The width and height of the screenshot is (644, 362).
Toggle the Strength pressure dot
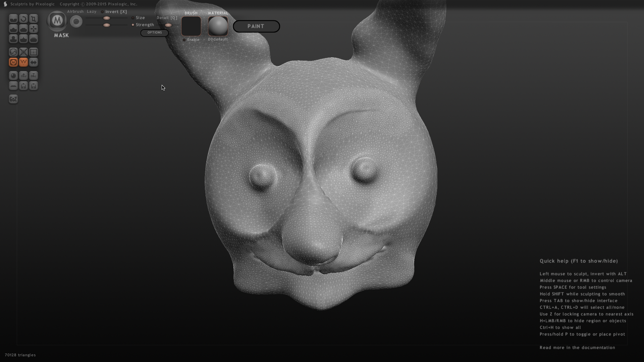point(133,25)
